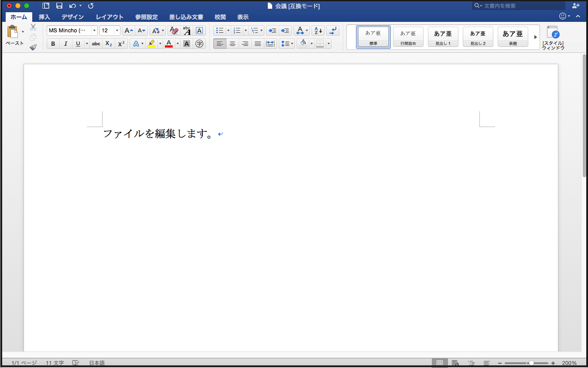Expand the font size dropdown
Screen dimensions: 588x368
pyautogui.click(x=117, y=31)
